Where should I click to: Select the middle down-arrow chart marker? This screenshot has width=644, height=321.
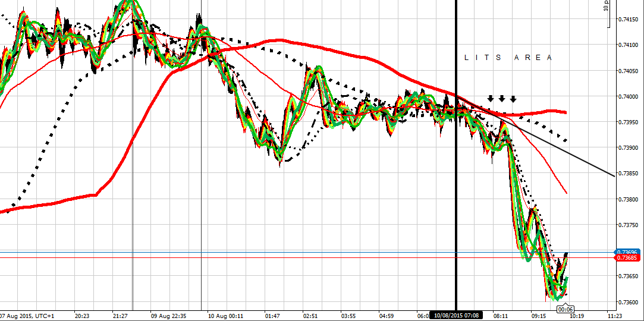pyautogui.click(x=502, y=99)
